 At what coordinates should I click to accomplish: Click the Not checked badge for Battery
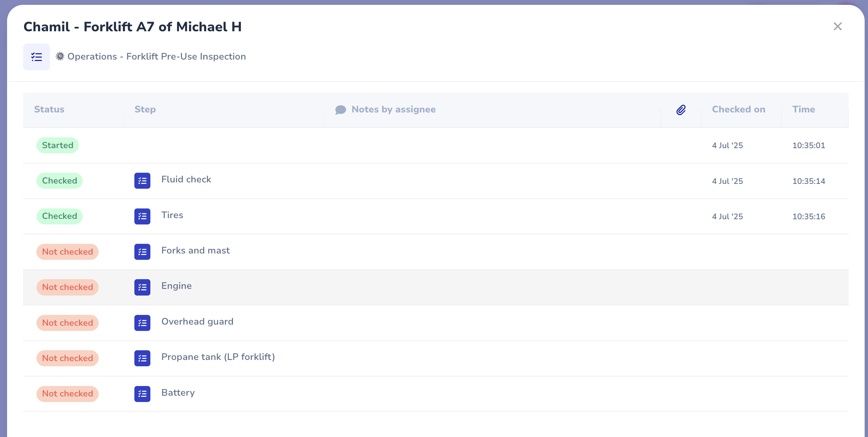(x=67, y=394)
